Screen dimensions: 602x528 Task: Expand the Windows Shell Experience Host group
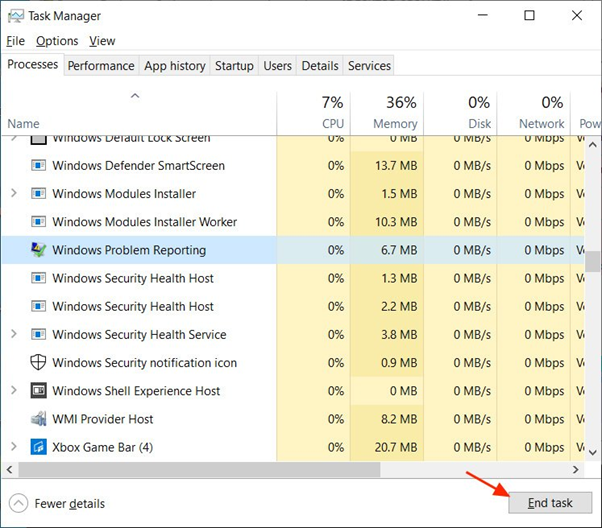click(x=14, y=391)
